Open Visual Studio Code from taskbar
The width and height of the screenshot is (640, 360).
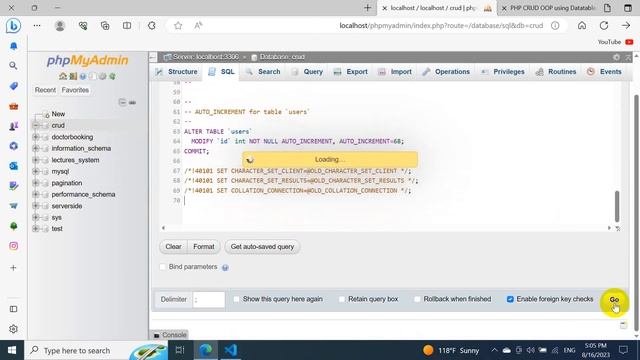(231, 350)
